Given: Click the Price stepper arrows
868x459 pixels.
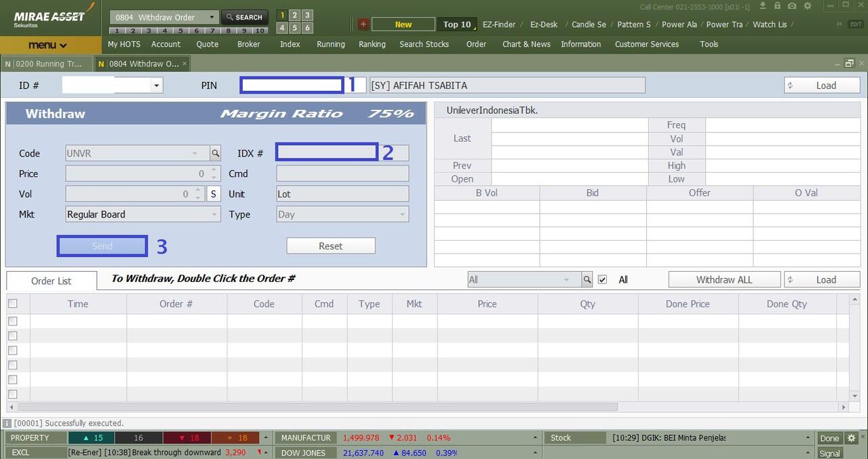Looking at the screenshot, I should click(x=215, y=174).
